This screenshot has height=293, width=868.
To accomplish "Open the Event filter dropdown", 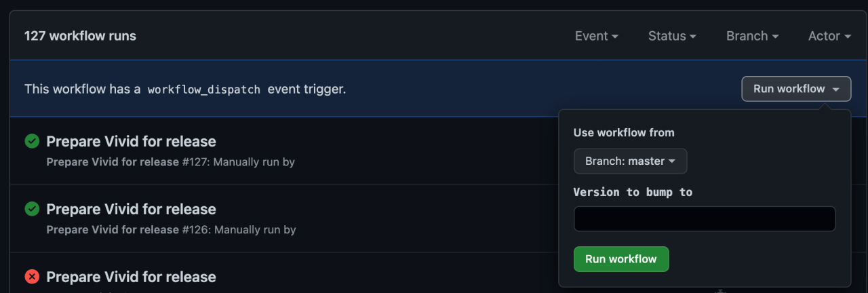I will pyautogui.click(x=596, y=36).
